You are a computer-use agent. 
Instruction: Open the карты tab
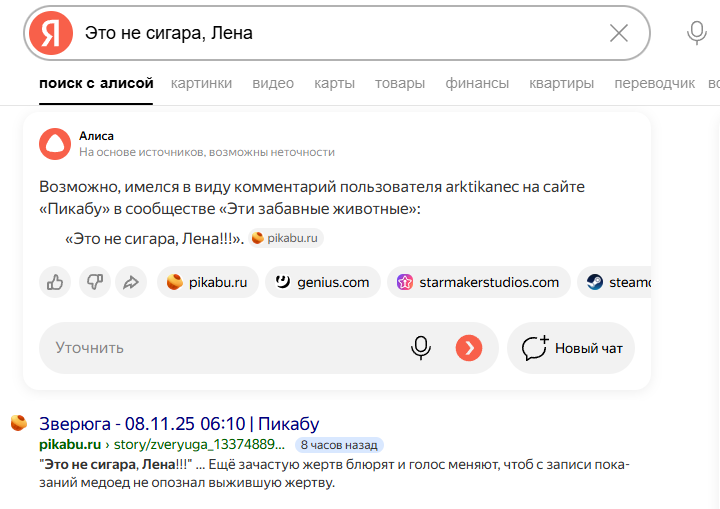334,83
